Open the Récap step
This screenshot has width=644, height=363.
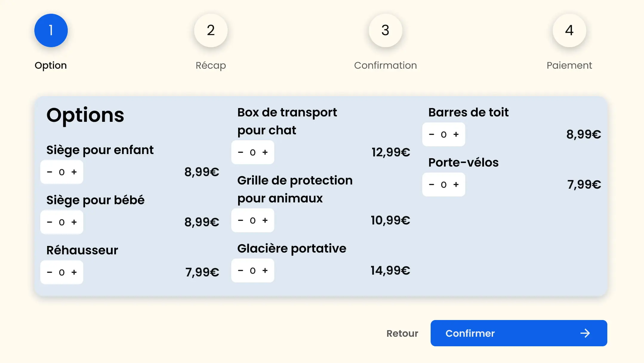pyautogui.click(x=211, y=30)
